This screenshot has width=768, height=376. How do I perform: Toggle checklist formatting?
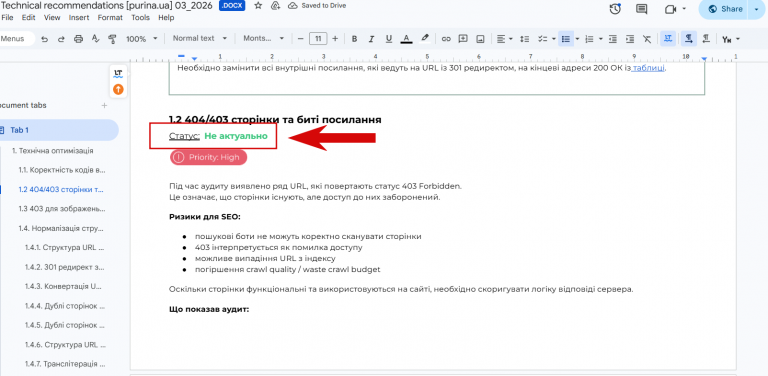[542, 39]
